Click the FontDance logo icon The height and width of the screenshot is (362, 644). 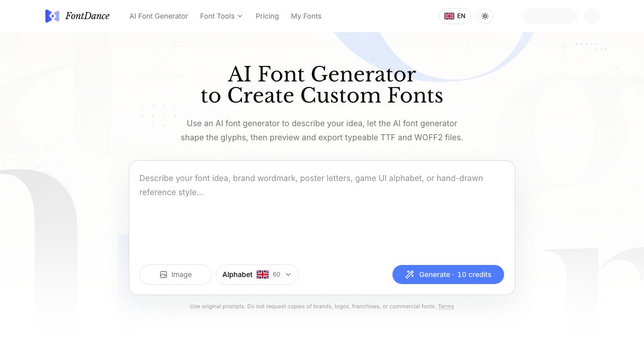[52, 16]
